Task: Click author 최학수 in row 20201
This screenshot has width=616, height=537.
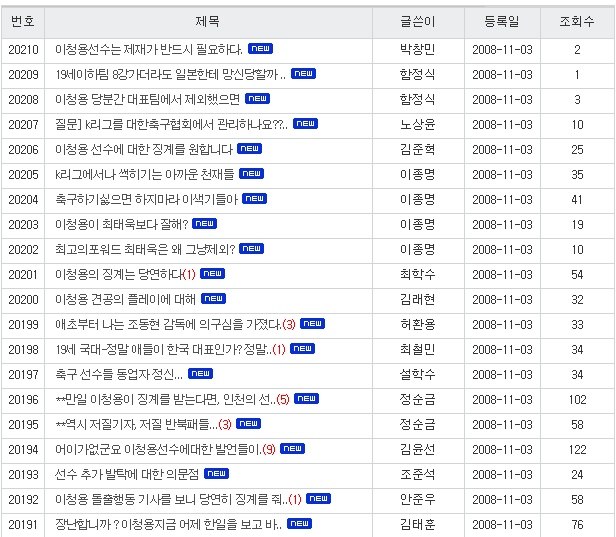Action: [418, 274]
